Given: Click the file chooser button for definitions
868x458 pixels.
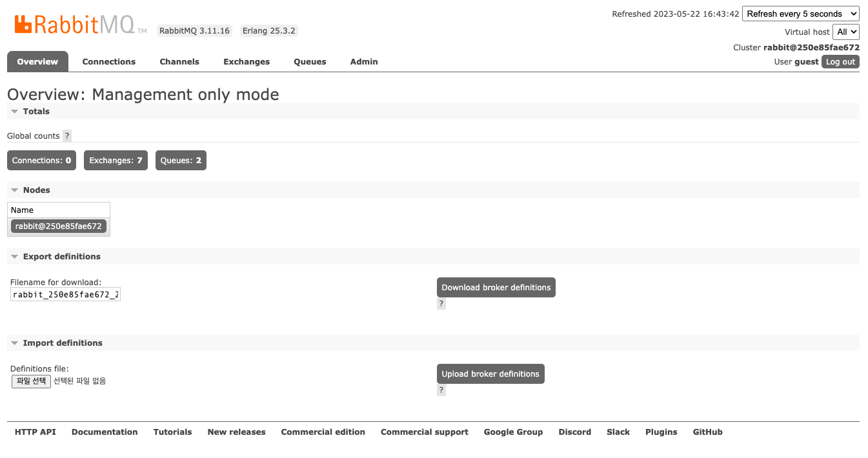Looking at the screenshot, I should pyautogui.click(x=31, y=381).
